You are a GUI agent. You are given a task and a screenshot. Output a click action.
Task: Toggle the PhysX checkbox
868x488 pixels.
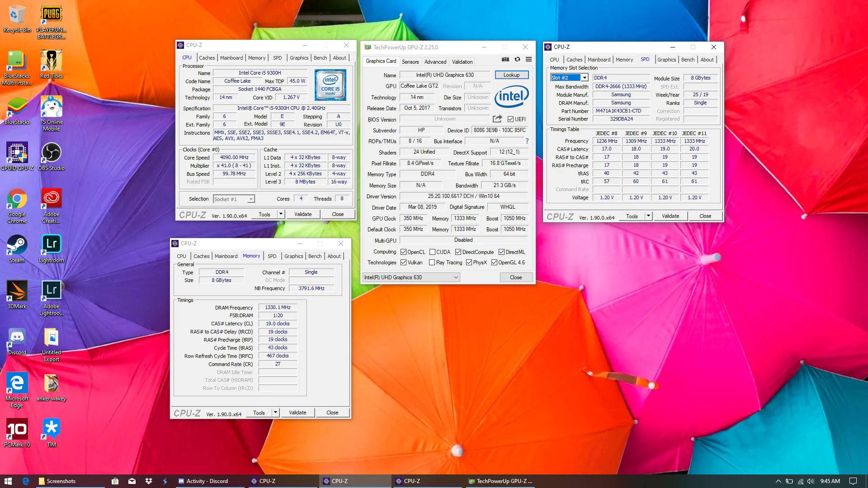tap(469, 263)
